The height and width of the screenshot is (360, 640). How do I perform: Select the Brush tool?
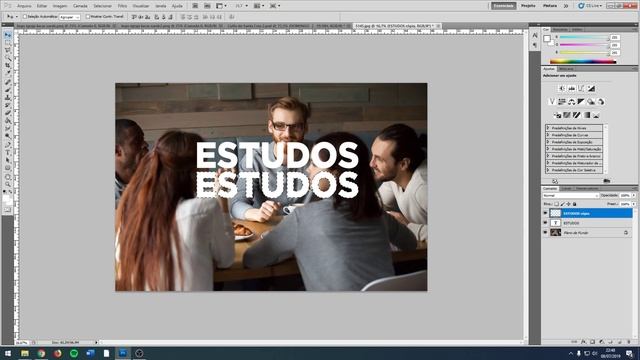pos(8,89)
